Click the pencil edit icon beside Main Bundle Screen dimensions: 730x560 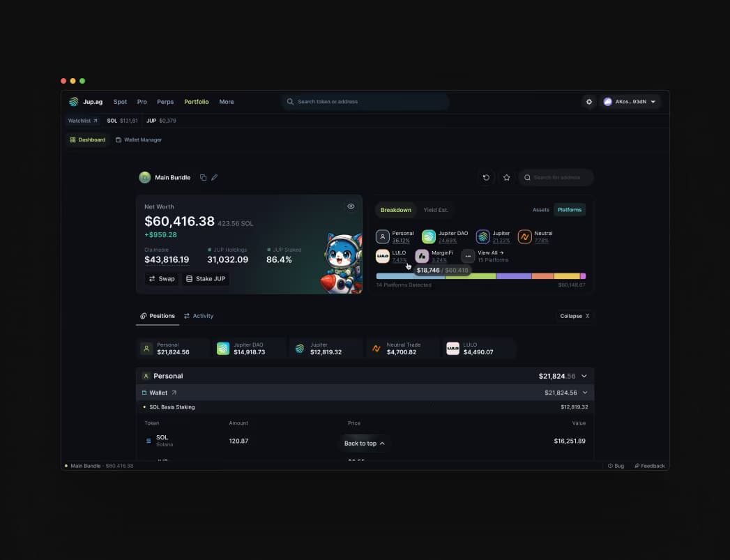(215, 178)
